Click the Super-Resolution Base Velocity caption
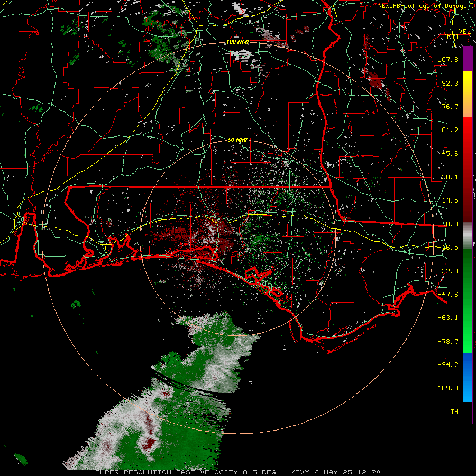The image size is (476, 476). click(x=238, y=472)
